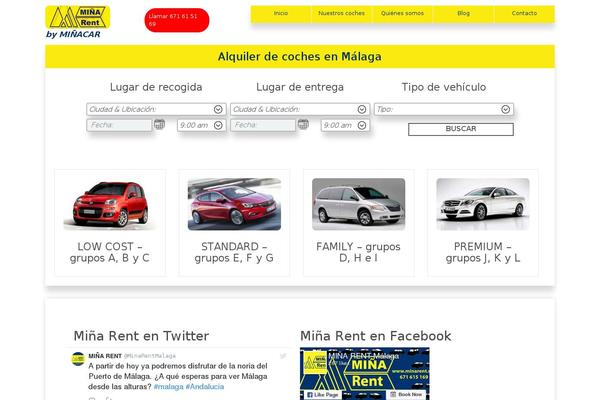Click the #malaga hashtag link
Image resolution: width=600 pixels, height=400 pixels.
pyautogui.click(x=168, y=387)
